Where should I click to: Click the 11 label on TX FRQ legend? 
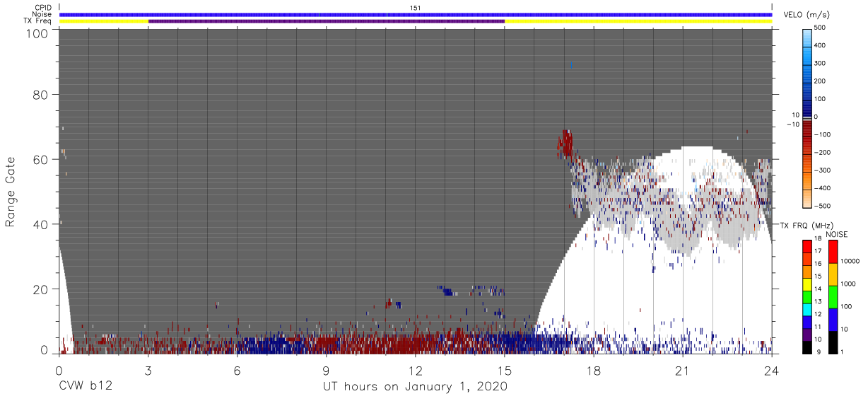819,327
